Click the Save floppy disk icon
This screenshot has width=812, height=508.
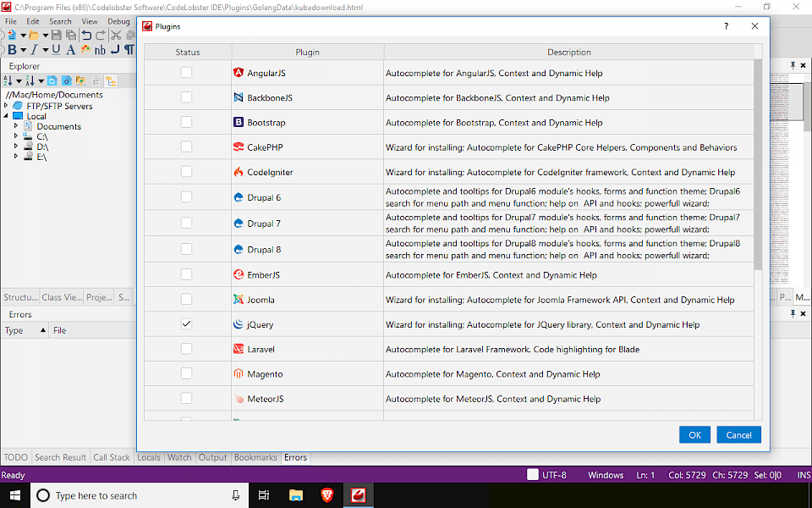(57, 36)
